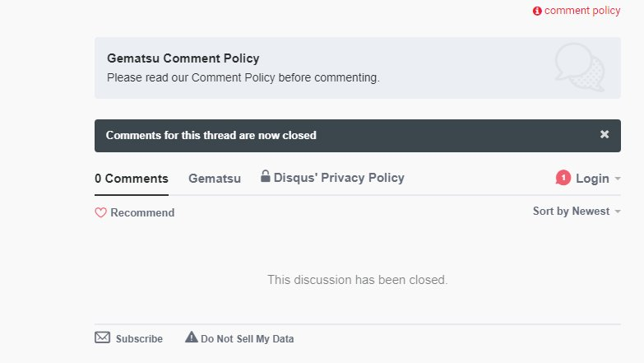Open the "Do Not Sell My Data" link

click(247, 338)
